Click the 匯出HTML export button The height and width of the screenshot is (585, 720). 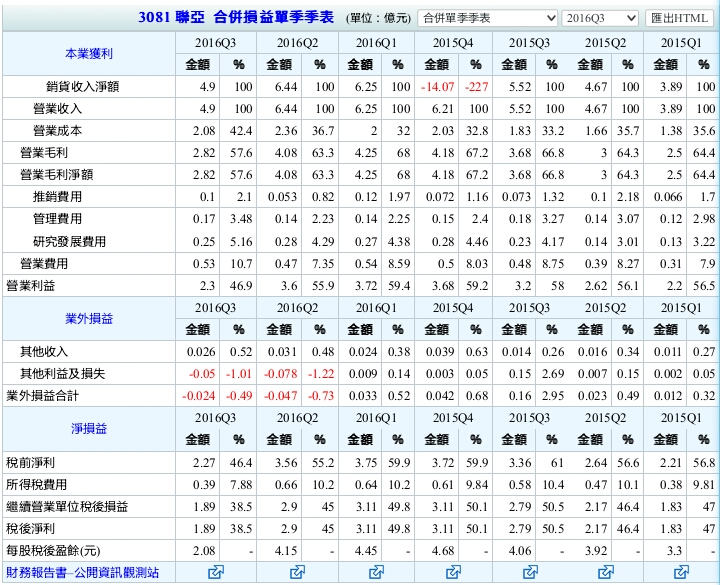pos(679,18)
